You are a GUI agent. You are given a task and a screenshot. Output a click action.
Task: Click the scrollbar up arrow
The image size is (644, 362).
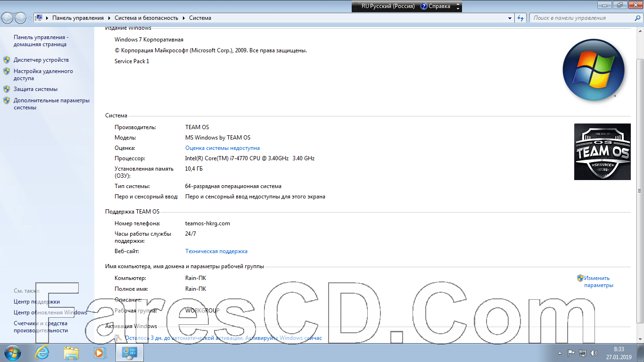click(x=640, y=31)
